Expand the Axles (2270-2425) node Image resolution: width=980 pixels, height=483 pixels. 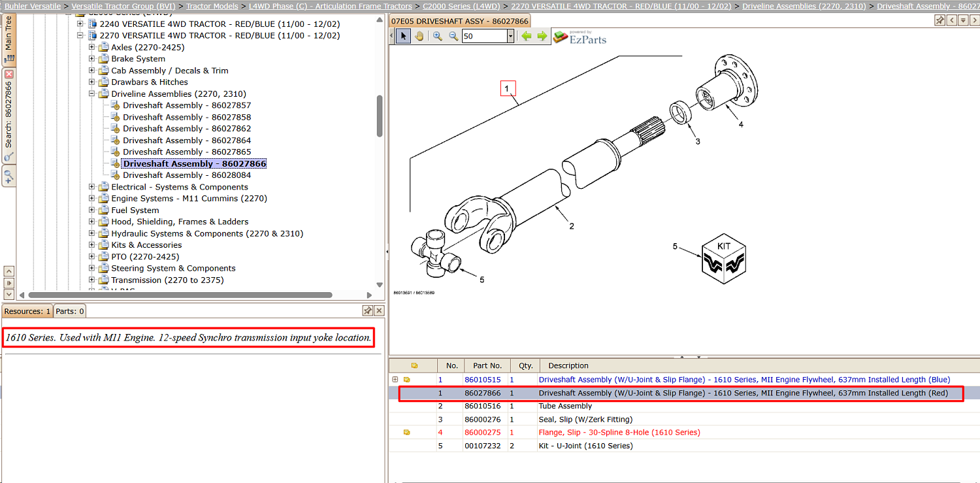[92, 47]
